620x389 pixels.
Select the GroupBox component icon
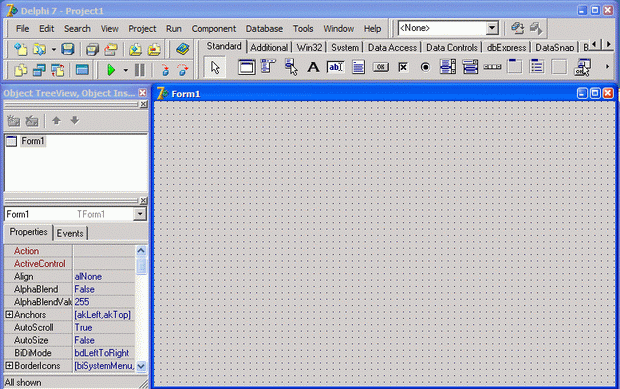pos(514,67)
